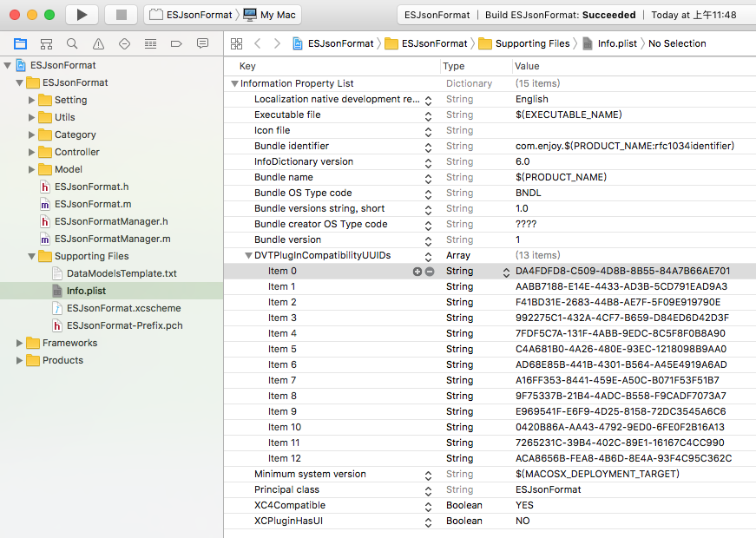Stop the running build
This screenshot has height=538, width=756.
coord(121,15)
